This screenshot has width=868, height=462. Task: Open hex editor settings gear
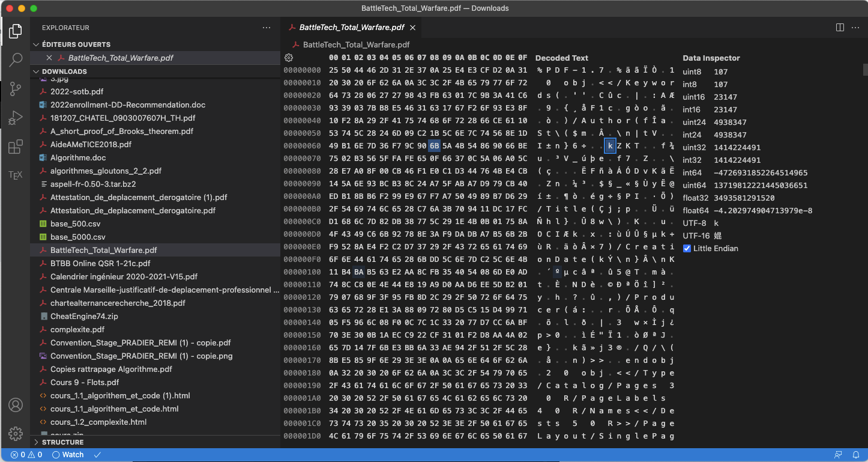pos(289,58)
